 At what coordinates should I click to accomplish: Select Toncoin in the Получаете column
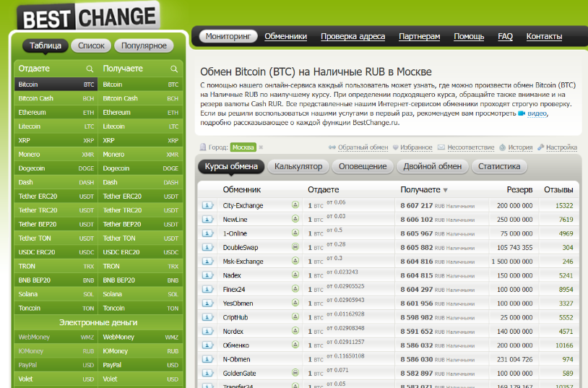141,309
